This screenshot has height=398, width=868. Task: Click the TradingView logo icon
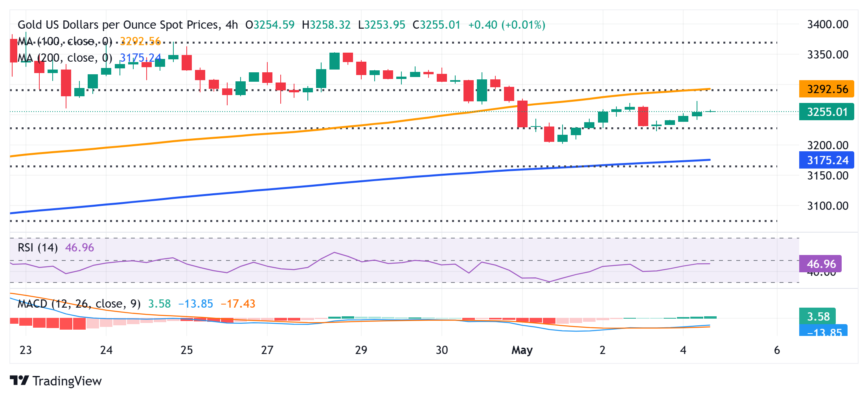tap(19, 380)
